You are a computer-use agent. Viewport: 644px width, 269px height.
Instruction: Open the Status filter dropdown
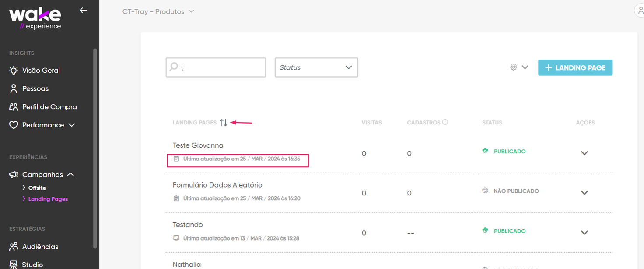point(316,67)
